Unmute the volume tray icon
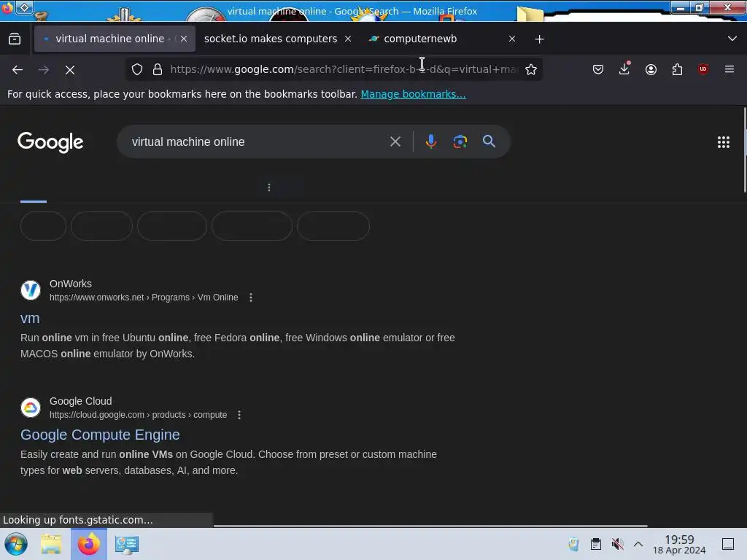The height and width of the screenshot is (560, 747). (x=617, y=544)
